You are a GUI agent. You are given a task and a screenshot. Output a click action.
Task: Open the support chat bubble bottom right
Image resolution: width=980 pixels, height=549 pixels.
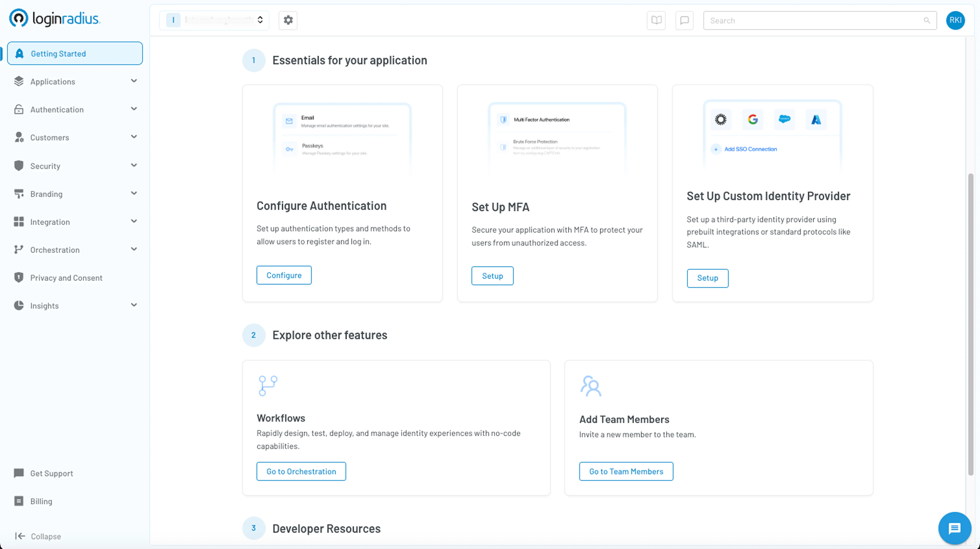[954, 528]
